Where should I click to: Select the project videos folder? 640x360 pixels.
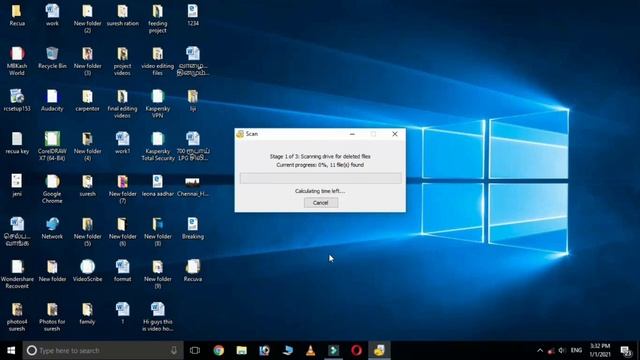[x=122, y=61]
